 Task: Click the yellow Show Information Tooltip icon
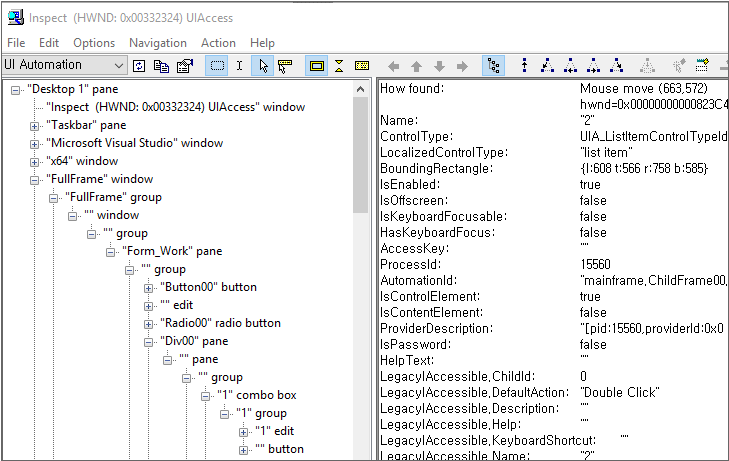pos(362,66)
